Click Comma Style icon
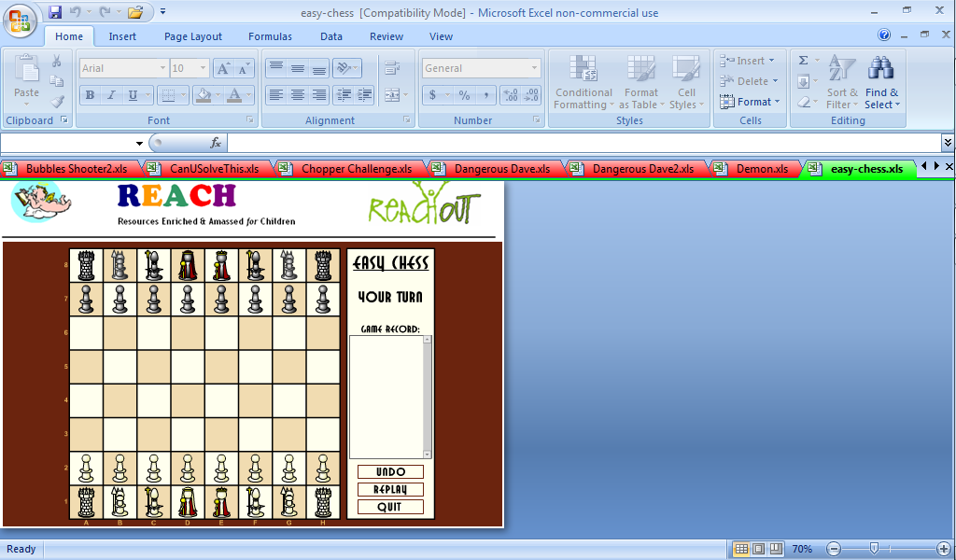Viewport: 956px width, 560px height. coord(485,95)
